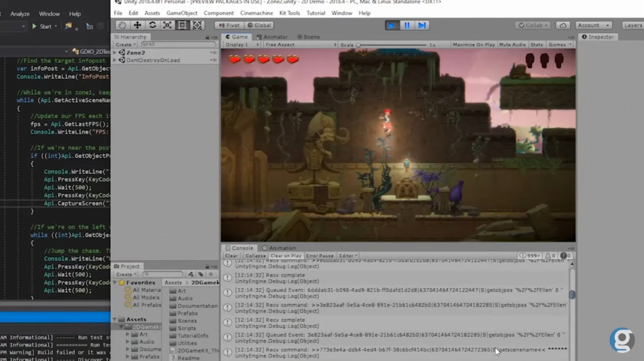Image resolution: width=644 pixels, height=361 pixels.
Task: Switch to the Animator tab
Action: click(x=272, y=37)
